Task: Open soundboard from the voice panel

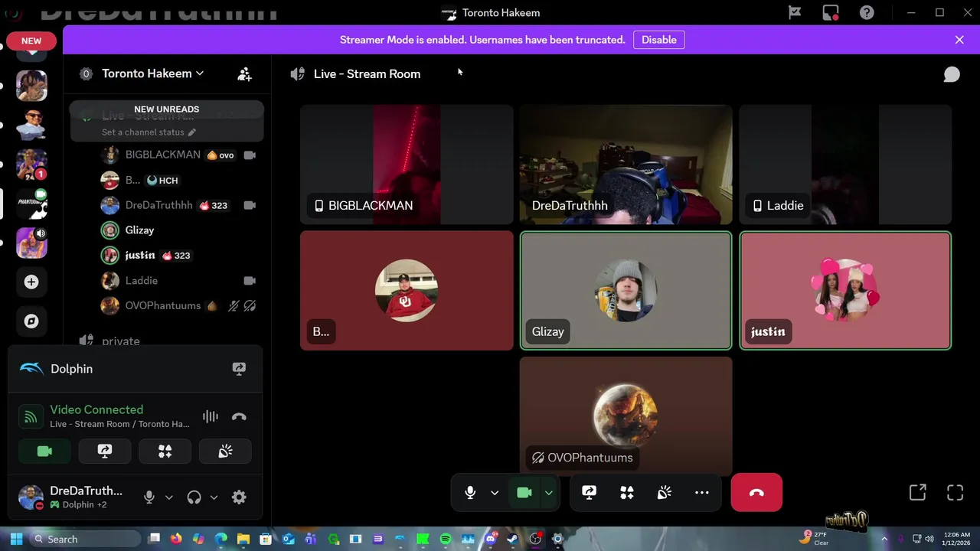Action: click(225, 452)
